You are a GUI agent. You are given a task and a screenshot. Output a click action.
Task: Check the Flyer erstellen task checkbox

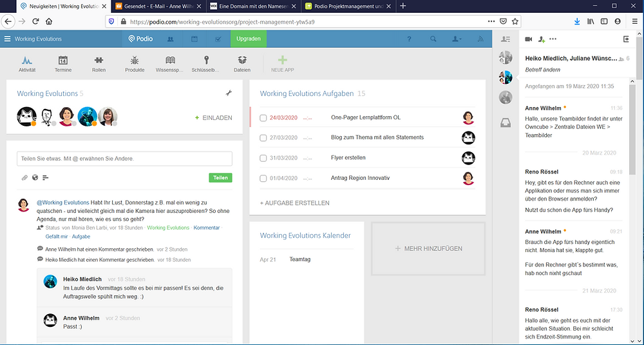point(263,158)
